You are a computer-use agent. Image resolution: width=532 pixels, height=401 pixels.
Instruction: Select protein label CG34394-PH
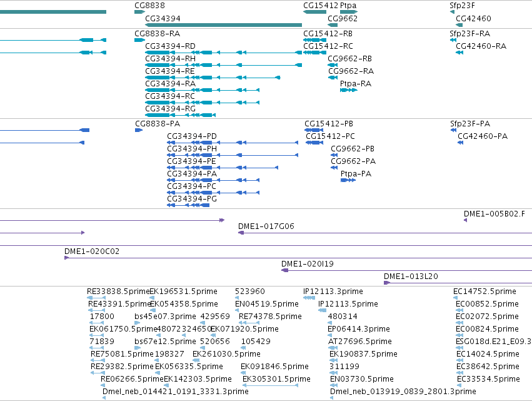[x=192, y=149]
